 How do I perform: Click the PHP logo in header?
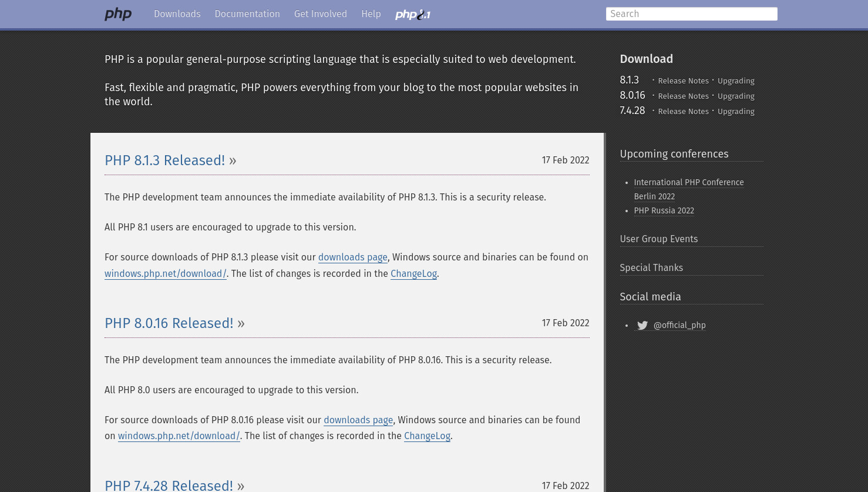pos(118,14)
